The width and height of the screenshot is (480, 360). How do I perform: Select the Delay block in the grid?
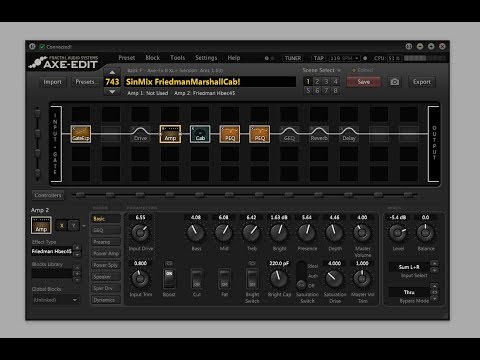(349, 134)
